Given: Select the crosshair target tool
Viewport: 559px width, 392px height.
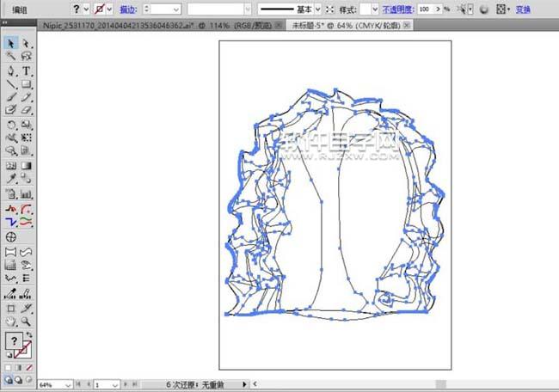Looking at the screenshot, I should 10,237.
